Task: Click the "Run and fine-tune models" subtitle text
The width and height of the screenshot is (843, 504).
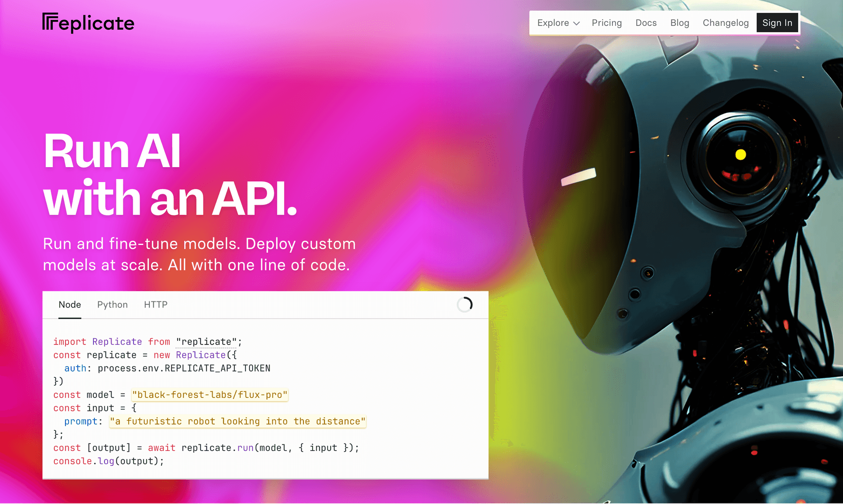Action: 199,254
